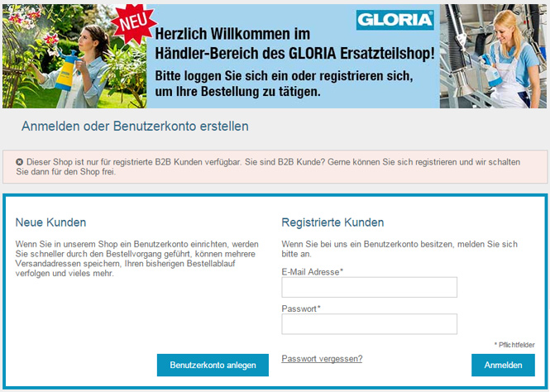Click the error icon in the B2B notice
Viewport: 550px width, 392px height.
click(19, 162)
